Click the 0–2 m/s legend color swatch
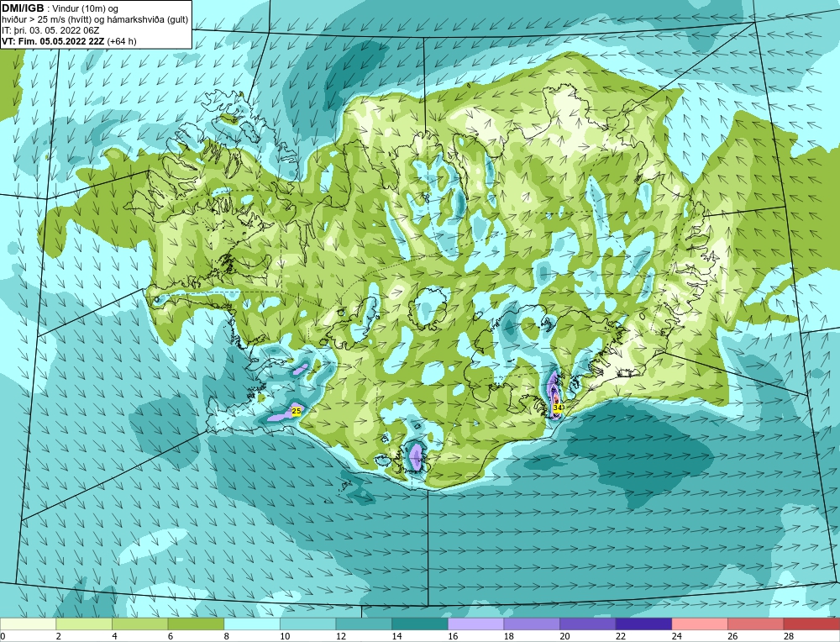 [28, 624]
